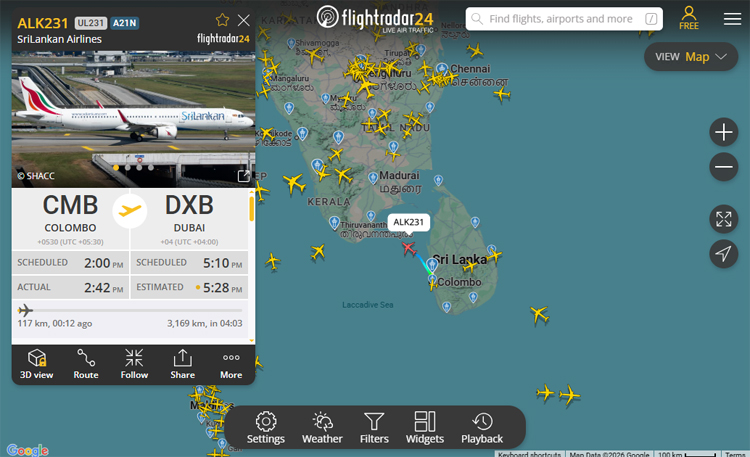The width and height of the screenshot is (750, 457).
Task: Add ALK231 to favorites with star
Action: pos(222,20)
